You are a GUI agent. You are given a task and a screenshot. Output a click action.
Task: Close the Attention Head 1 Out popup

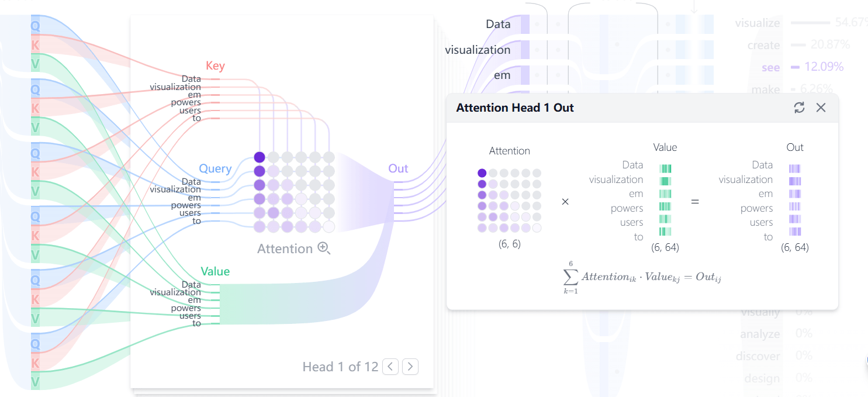coord(821,108)
